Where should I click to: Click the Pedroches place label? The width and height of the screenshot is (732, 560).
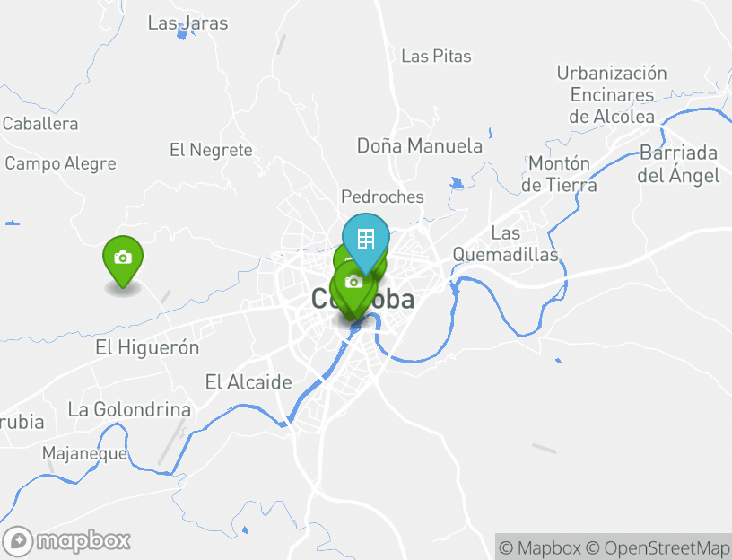click(x=382, y=197)
